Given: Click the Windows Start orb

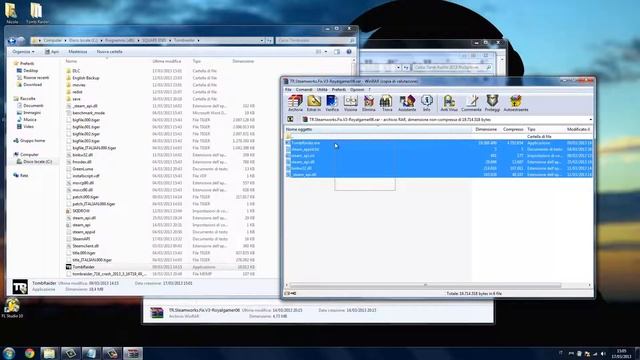Looking at the screenshot, I should tap(9, 353).
